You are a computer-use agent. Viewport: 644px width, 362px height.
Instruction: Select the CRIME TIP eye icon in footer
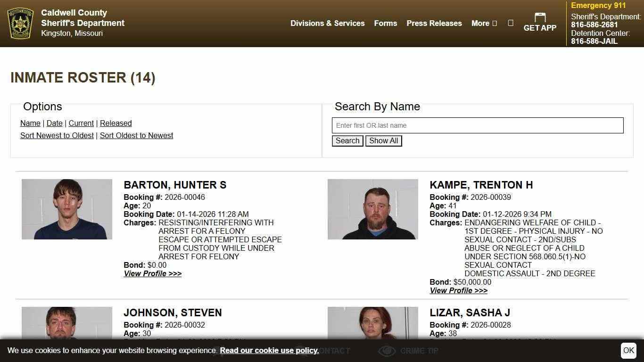coord(387,351)
